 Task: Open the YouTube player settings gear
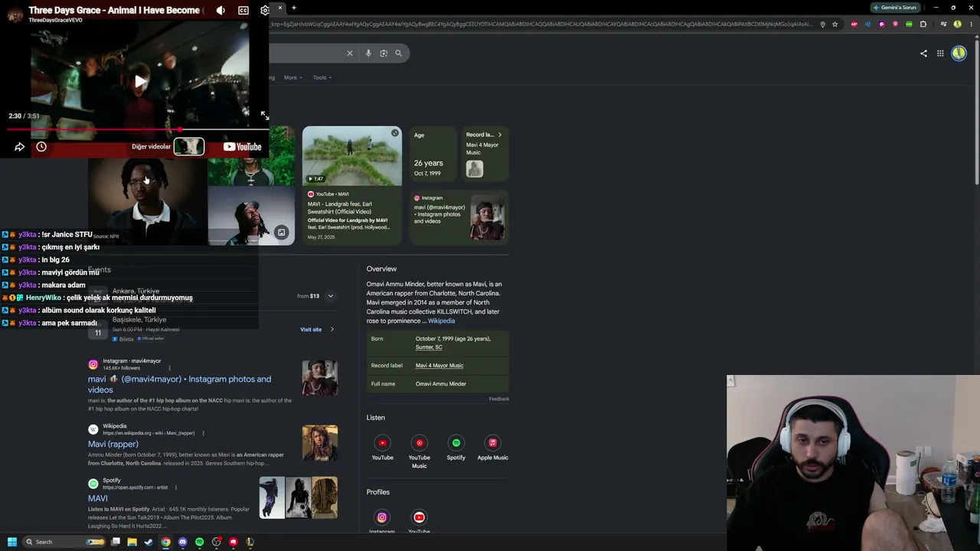(x=265, y=10)
